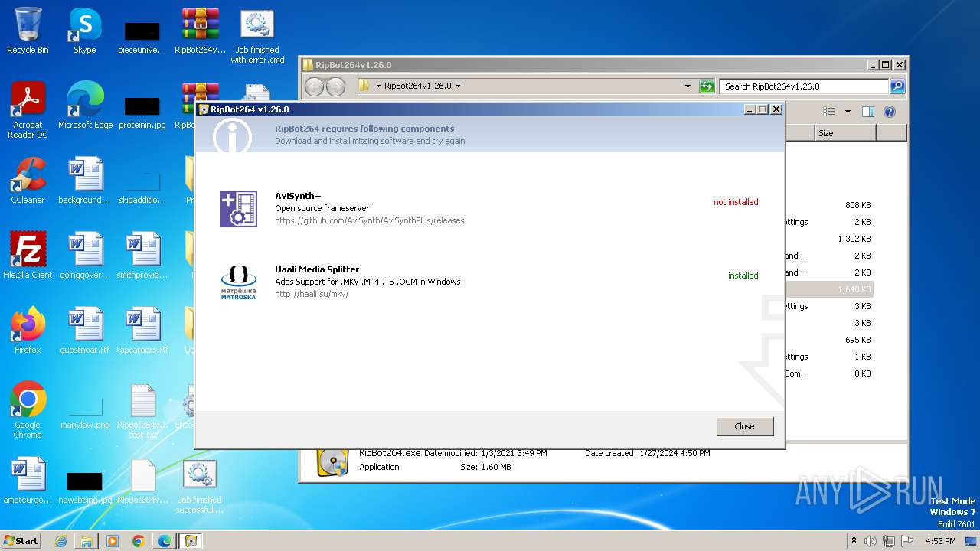980x551 pixels.
Task: Select the file row sized 695 KB
Action: point(829,340)
